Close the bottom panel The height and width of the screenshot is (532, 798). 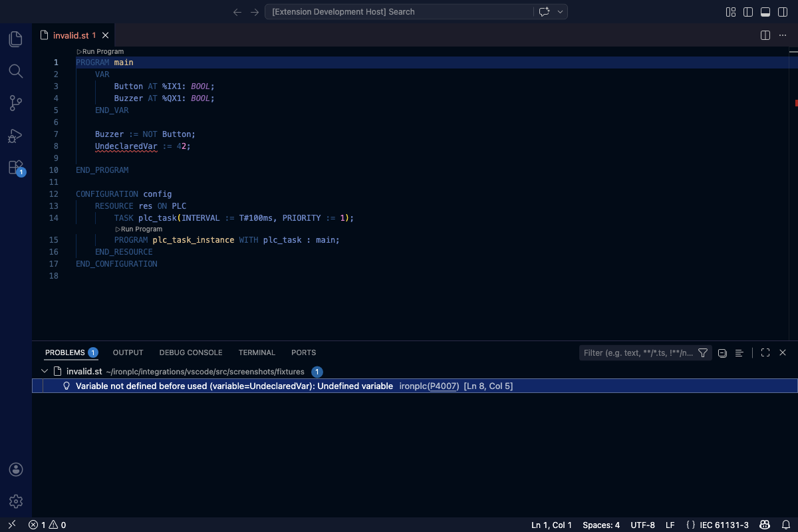tap(783, 352)
